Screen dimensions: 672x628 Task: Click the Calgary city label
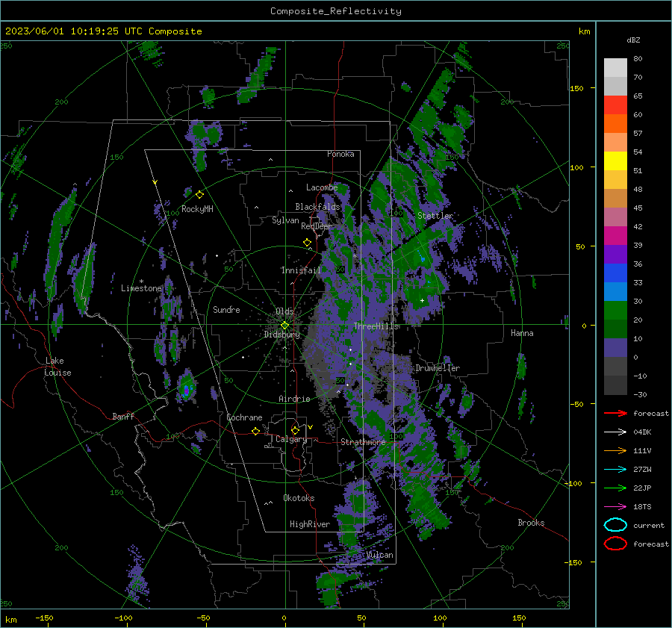pos(291,439)
